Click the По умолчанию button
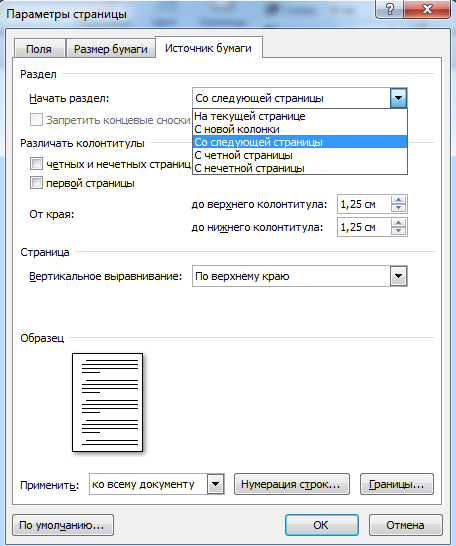This screenshot has height=546, width=456. (x=63, y=525)
